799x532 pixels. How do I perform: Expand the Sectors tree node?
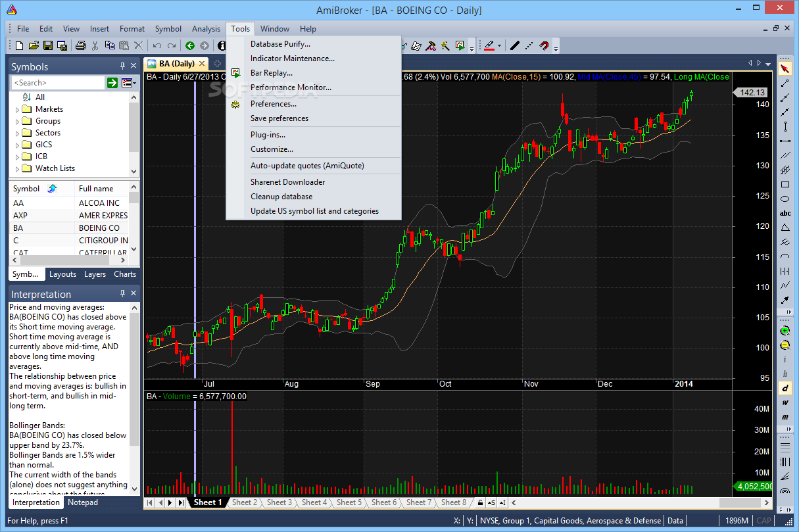17,133
